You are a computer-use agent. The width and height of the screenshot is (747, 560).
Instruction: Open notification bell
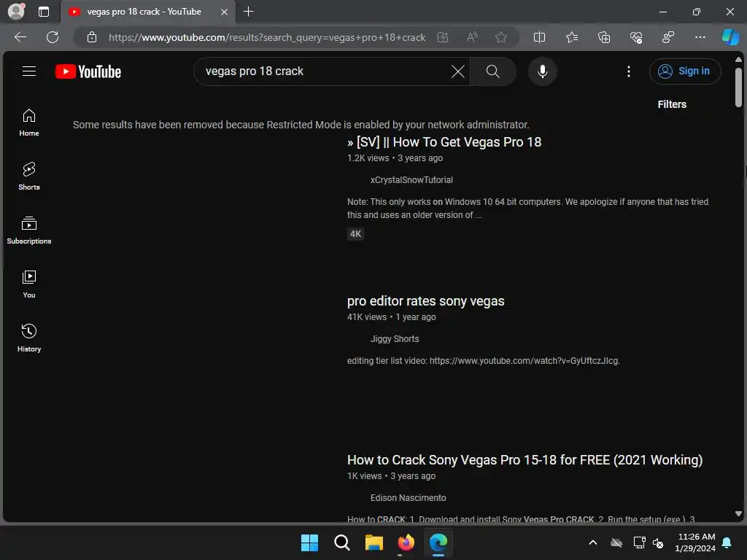click(x=727, y=542)
